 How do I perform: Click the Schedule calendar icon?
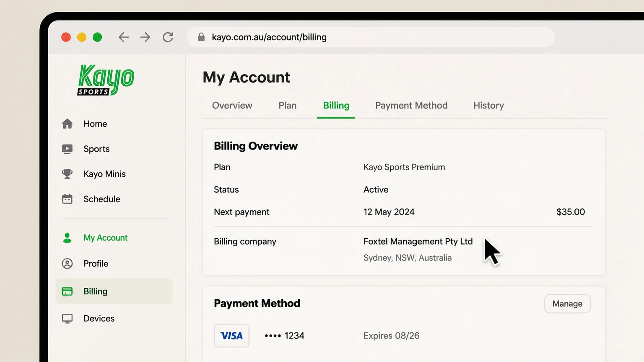(x=67, y=199)
